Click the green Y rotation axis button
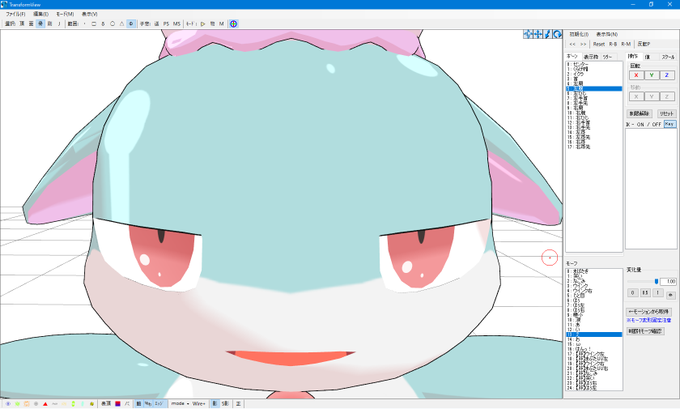The image size is (680, 409). tap(651, 75)
